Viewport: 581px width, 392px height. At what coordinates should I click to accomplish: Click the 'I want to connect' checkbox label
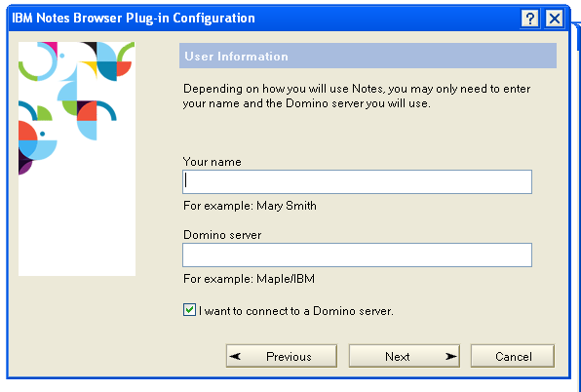click(296, 311)
